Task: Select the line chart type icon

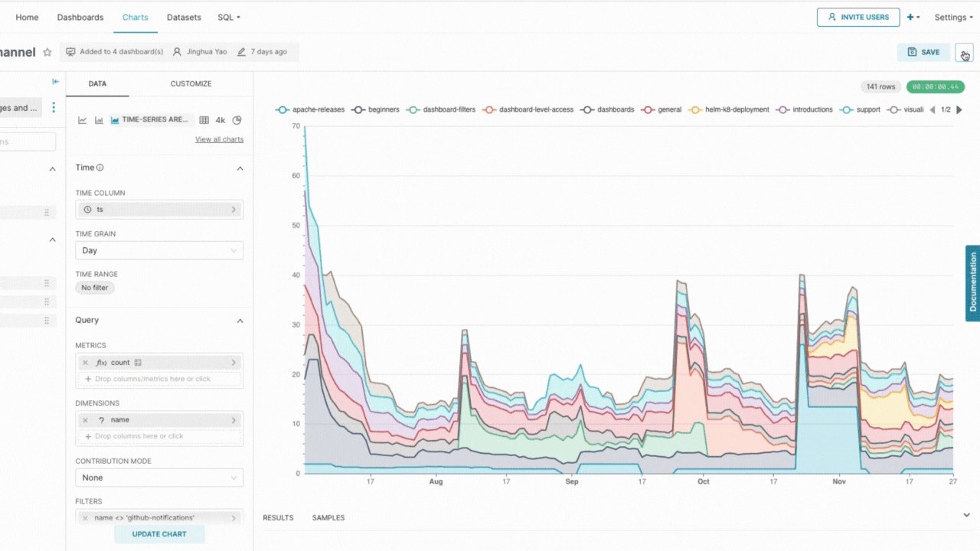Action: pos(83,120)
